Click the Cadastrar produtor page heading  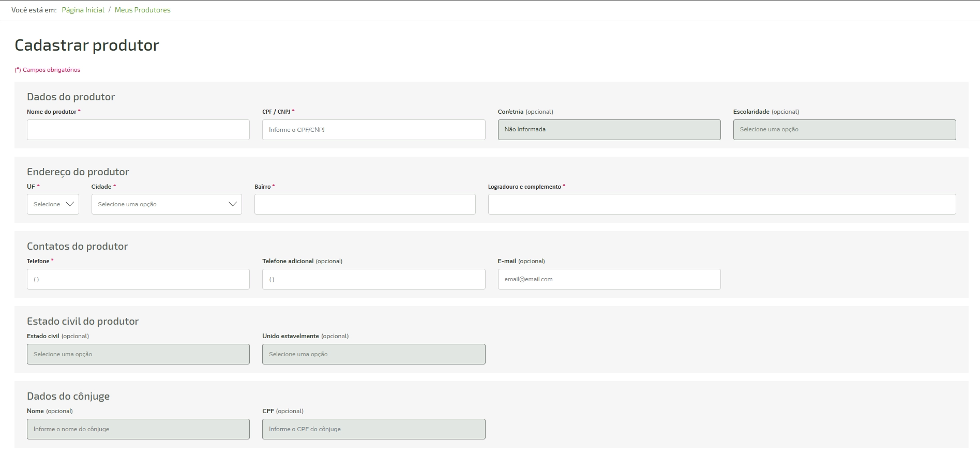[x=87, y=45]
